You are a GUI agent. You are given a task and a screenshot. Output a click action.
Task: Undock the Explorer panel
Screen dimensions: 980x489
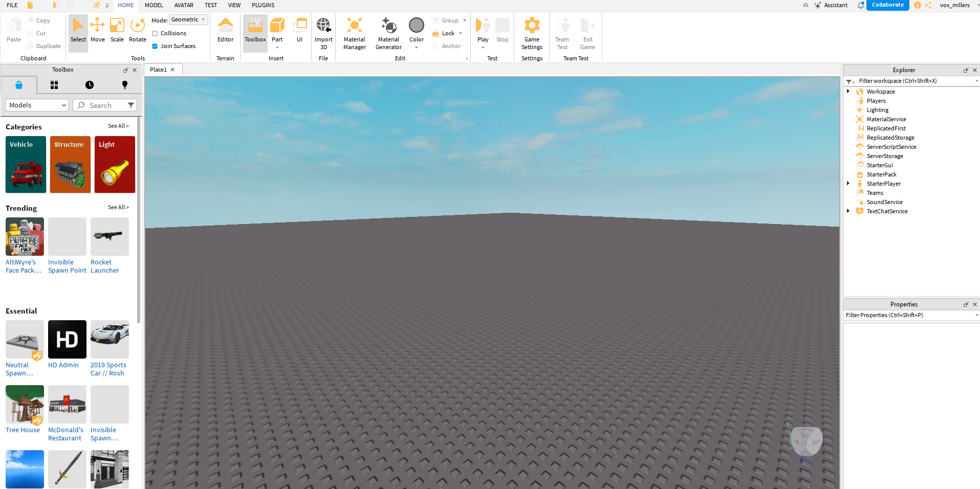click(x=966, y=70)
